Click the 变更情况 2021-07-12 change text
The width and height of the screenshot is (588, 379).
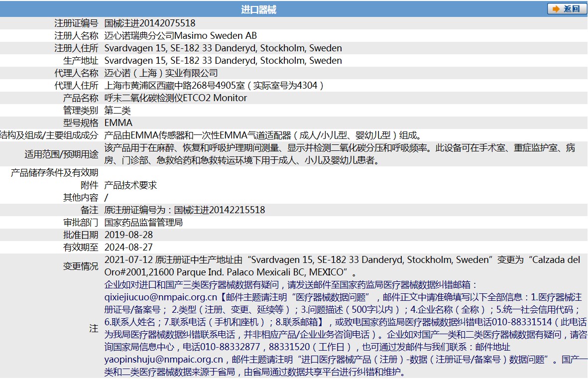point(342,265)
